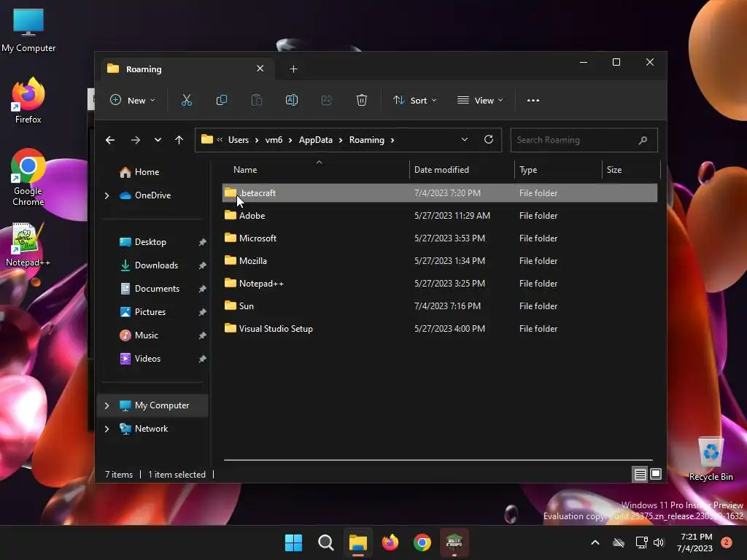Viewport: 747px width, 560px height.
Task: Click the Copy icon in toolbar
Action: (x=222, y=100)
